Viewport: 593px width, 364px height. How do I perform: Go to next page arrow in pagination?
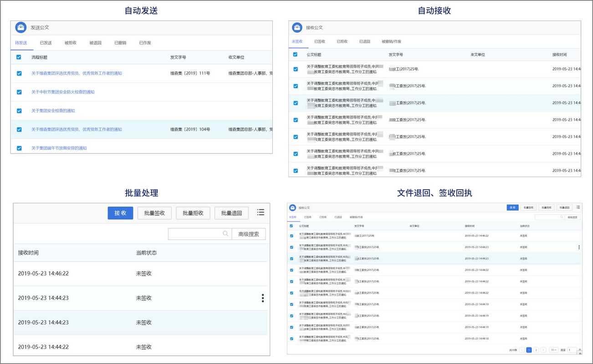pyautogui.click(x=543, y=350)
